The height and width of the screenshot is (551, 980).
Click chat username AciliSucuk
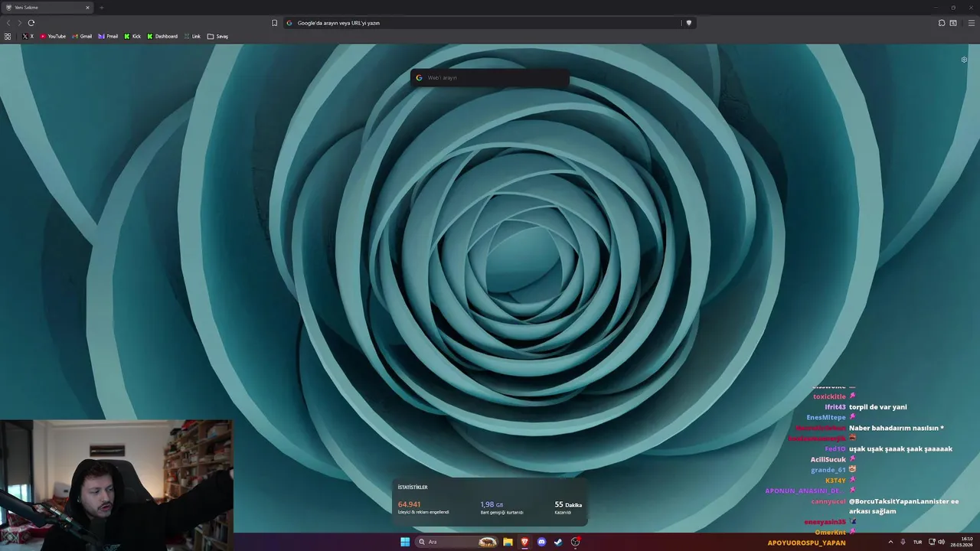[x=828, y=459]
